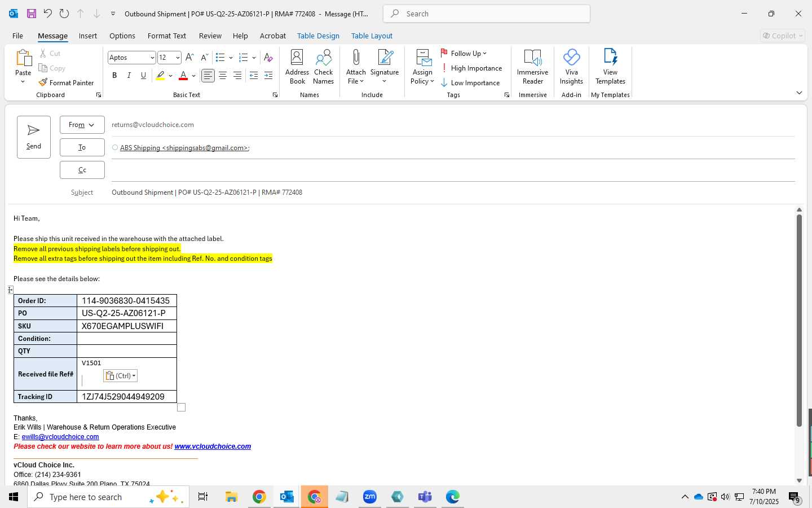Screen dimensions: 812x508
Task: Increase paragraph indent
Action: pyautogui.click(x=268, y=76)
